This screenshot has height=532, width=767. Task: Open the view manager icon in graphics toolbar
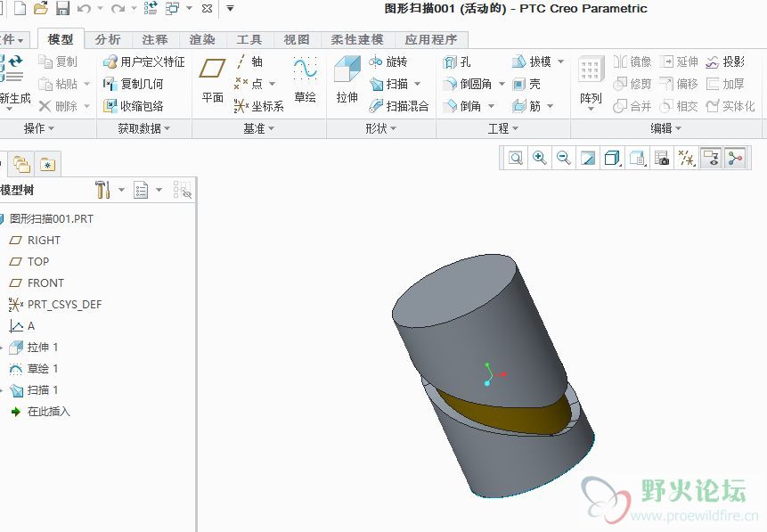[662, 158]
